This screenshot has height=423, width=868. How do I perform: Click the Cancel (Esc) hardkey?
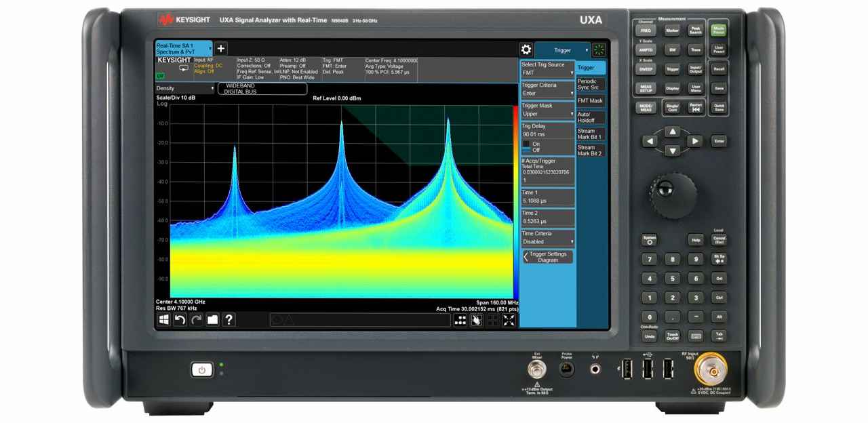tap(719, 240)
